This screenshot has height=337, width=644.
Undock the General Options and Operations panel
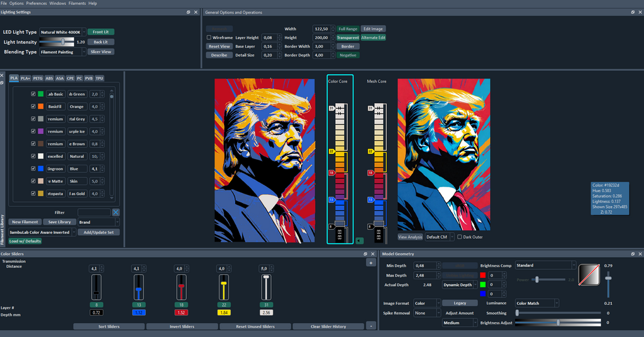point(633,13)
